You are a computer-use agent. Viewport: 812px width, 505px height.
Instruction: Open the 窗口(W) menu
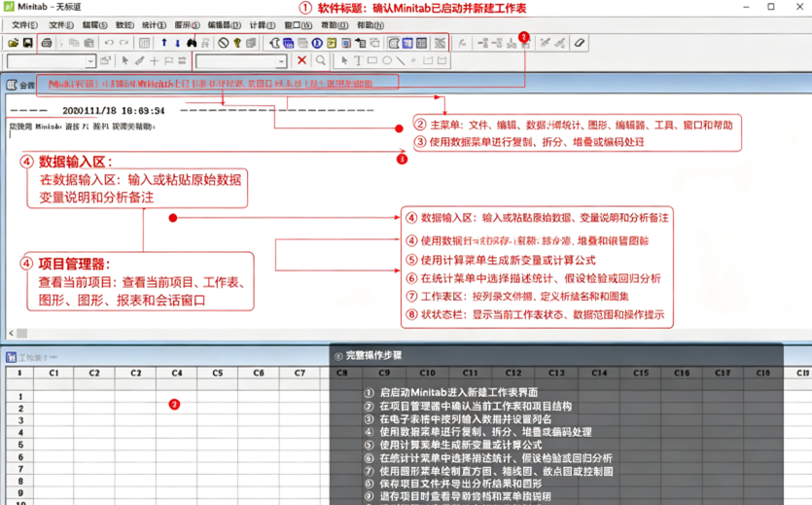[299, 25]
